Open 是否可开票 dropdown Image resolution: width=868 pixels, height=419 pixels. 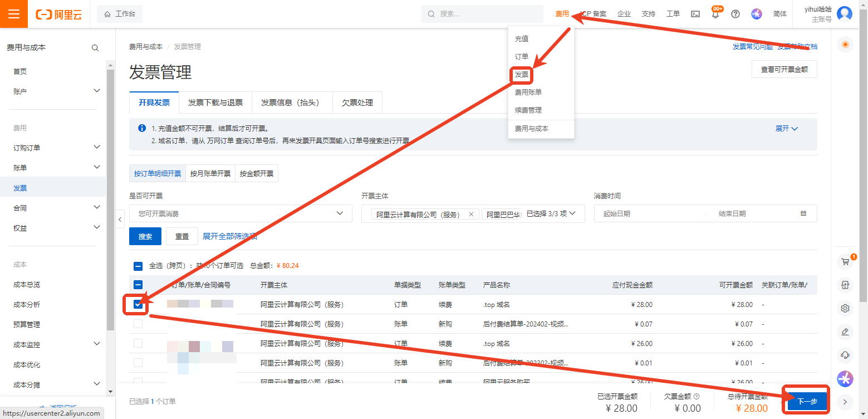241,213
